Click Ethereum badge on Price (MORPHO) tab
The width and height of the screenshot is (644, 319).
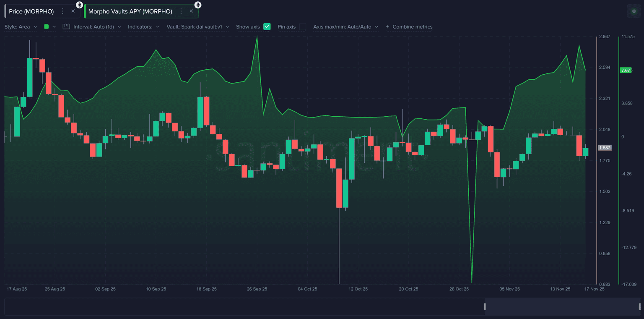pos(79,5)
